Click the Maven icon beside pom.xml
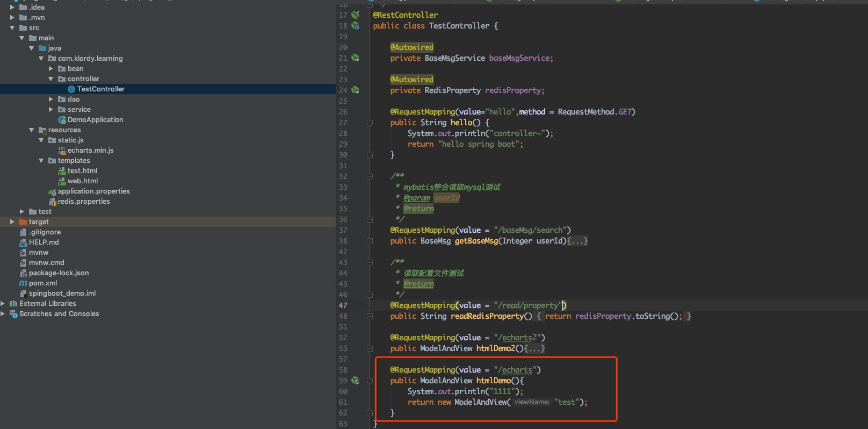868x429 pixels. tap(23, 283)
